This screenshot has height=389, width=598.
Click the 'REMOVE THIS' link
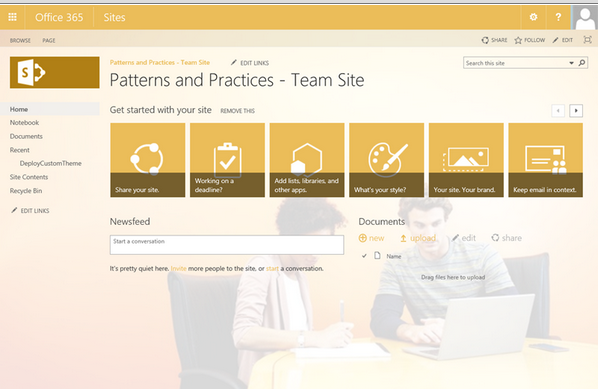click(238, 111)
